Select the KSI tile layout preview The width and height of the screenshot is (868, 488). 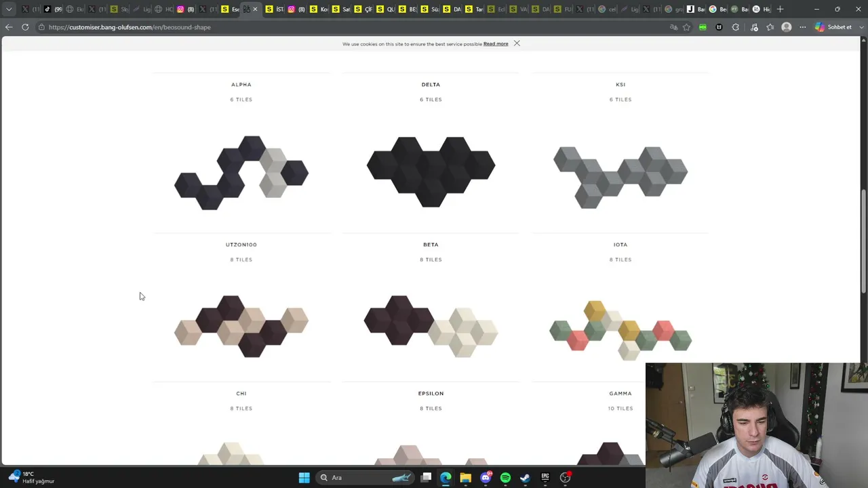(620, 176)
